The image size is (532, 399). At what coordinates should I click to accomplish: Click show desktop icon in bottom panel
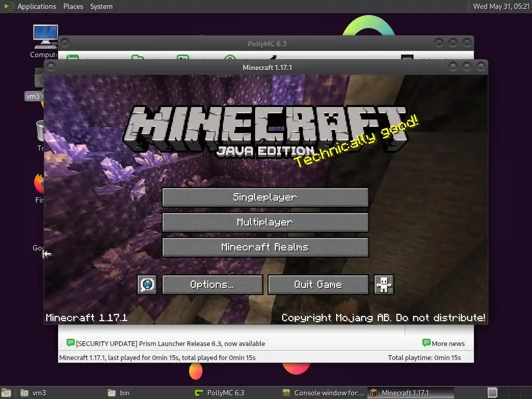[x=6, y=393]
